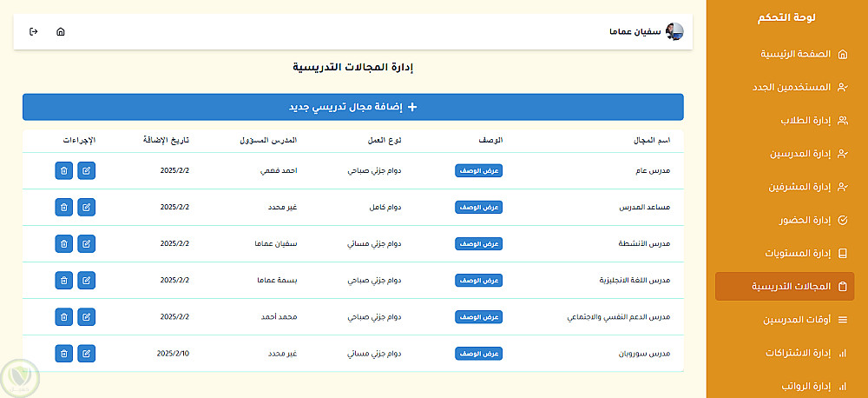Go to إدارة الاشتراكات
The height and width of the screenshot is (398, 868).
(785, 353)
